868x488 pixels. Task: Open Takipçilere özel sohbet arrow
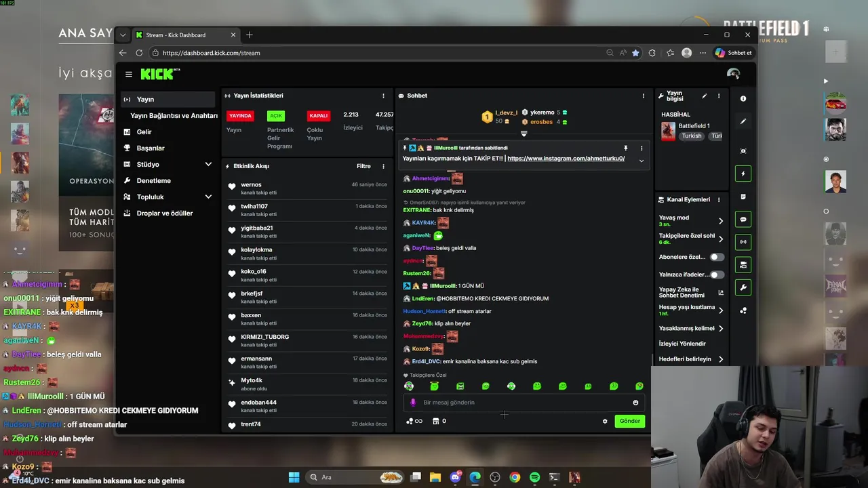(720, 239)
